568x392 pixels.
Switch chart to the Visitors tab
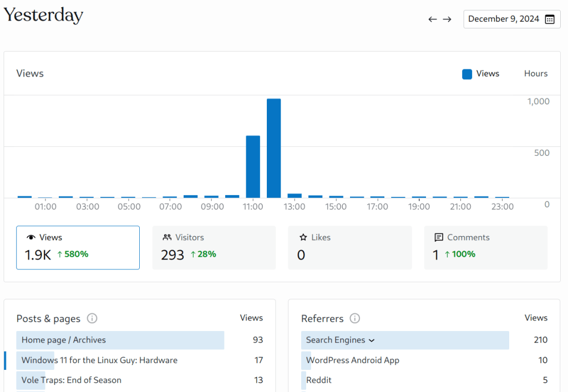click(214, 247)
